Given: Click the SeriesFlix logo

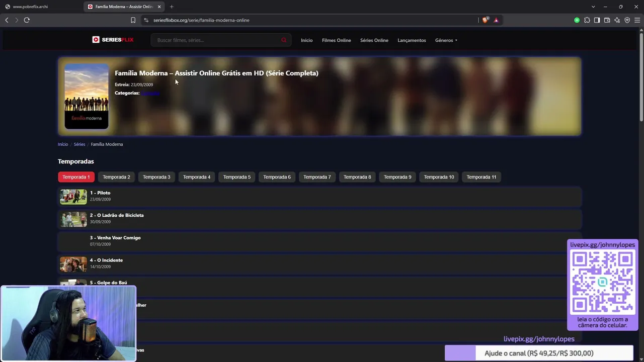Looking at the screenshot, I should [113, 40].
